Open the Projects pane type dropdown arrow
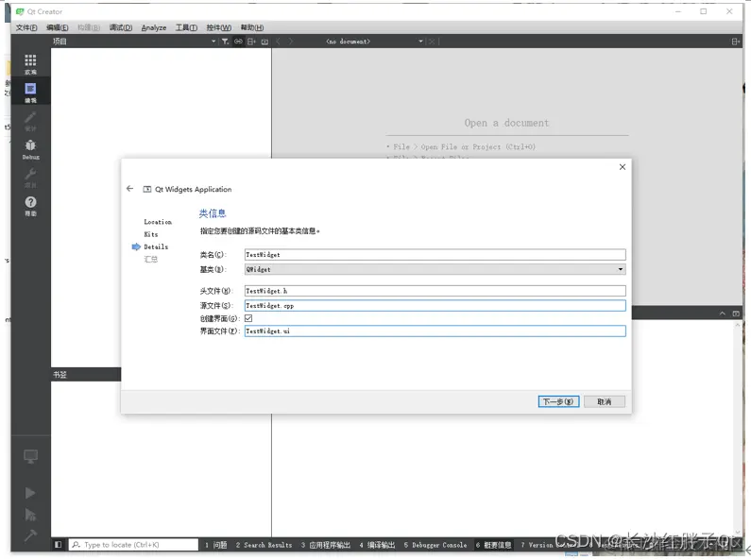This screenshot has height=560, width=751. (x=213, y=42)
